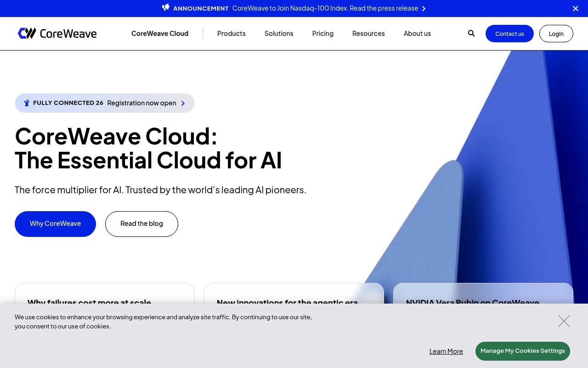Click the hero headline text
The image size is (588, 368).
click(x=148, y=148)
